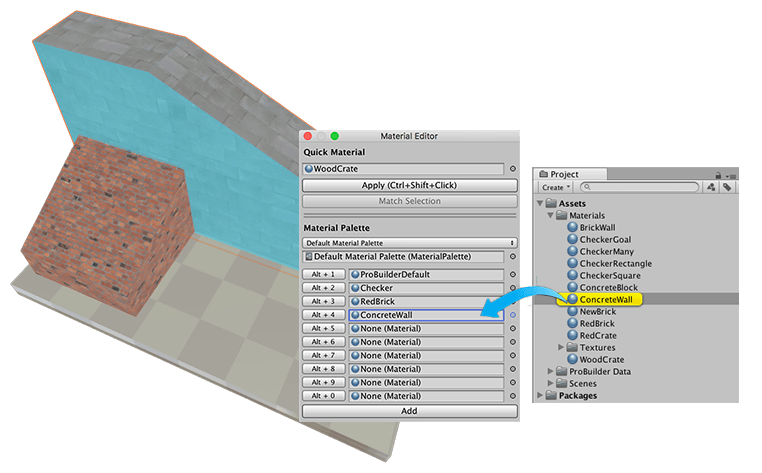Click the Default Material Palette asset field

coord(403,257)
